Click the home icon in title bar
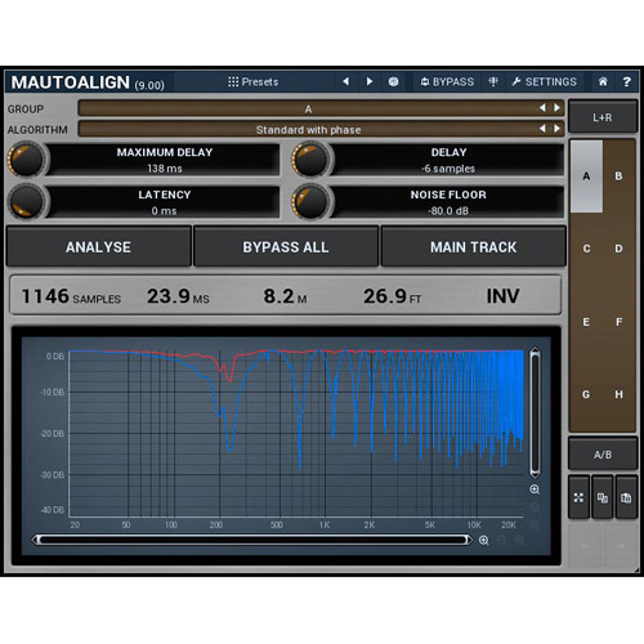Image resolution: width=644 pixels, height=644 pixels. click(x=603, y=82)
